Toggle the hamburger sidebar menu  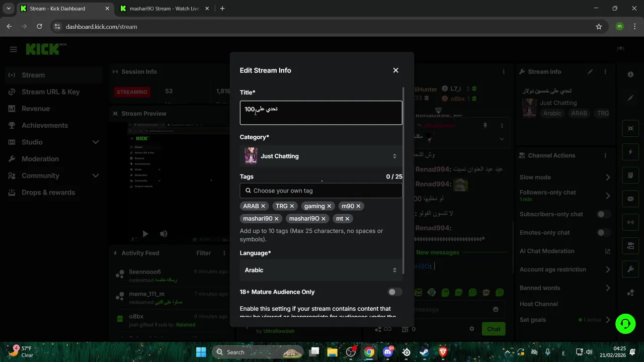pos(14,49)
